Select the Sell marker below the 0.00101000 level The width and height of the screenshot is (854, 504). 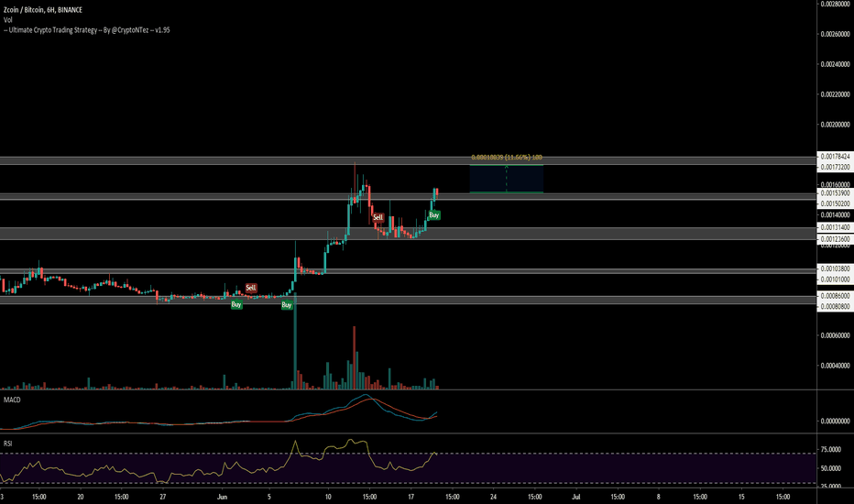pyautogui.click(x=250, y=288)
